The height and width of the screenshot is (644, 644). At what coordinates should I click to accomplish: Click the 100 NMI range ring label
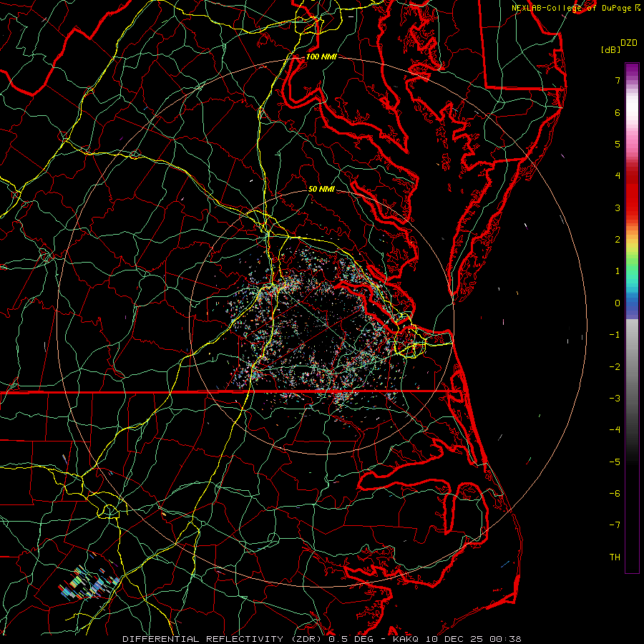[321, 57]
